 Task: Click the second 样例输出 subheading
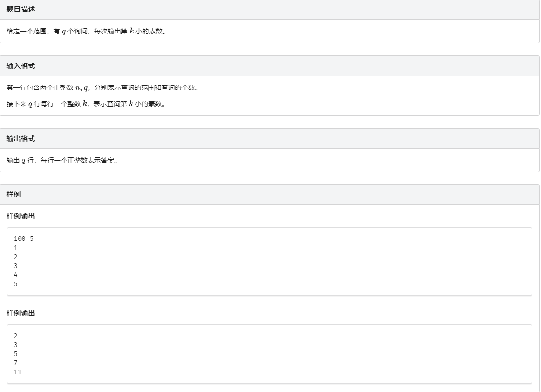(20, 314)
